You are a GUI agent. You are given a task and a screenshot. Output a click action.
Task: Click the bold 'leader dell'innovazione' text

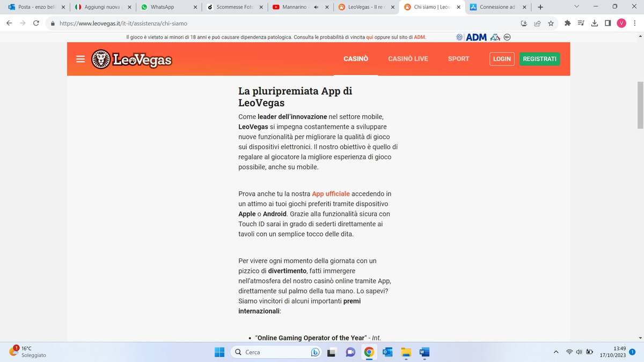(x=292, y=116)
